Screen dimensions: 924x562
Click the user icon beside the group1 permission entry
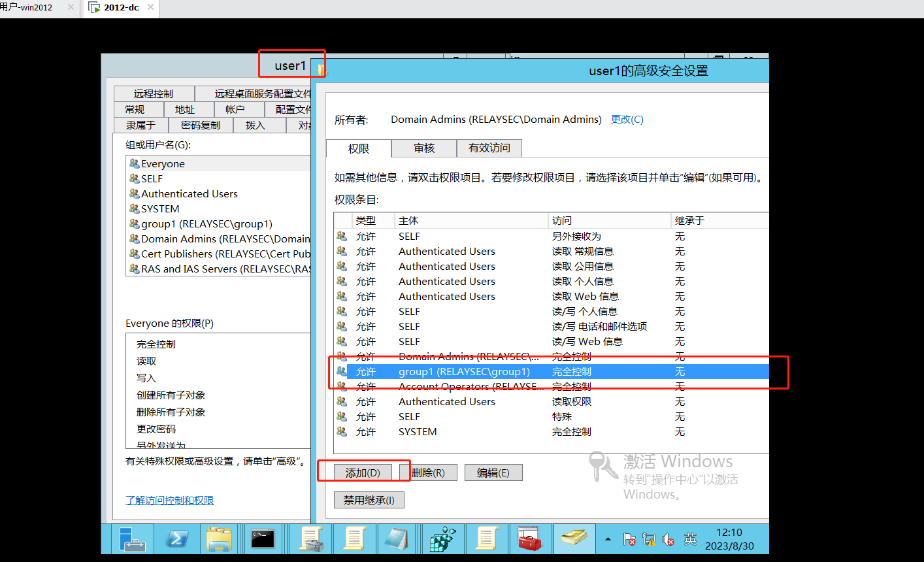pyautogui.click(x=342, y=371)
